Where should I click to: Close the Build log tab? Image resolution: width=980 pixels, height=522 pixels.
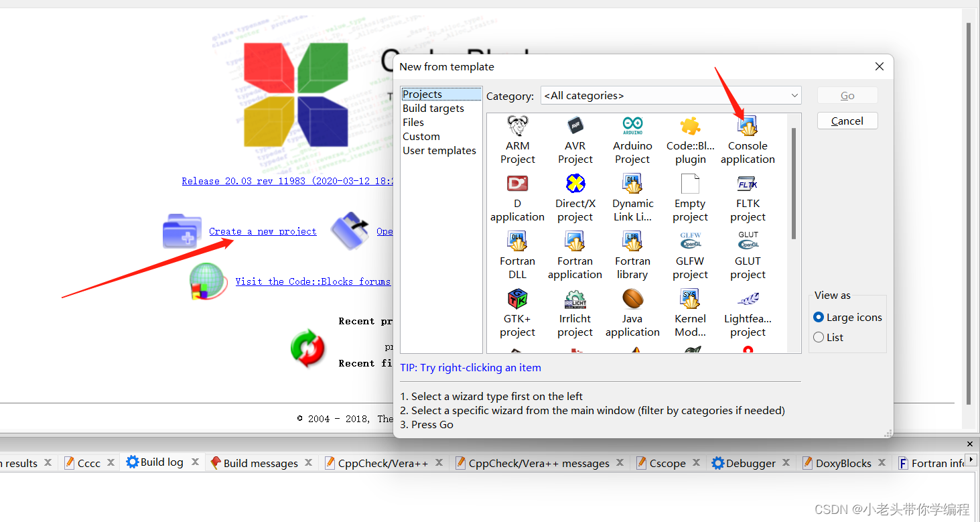[195, 462]
